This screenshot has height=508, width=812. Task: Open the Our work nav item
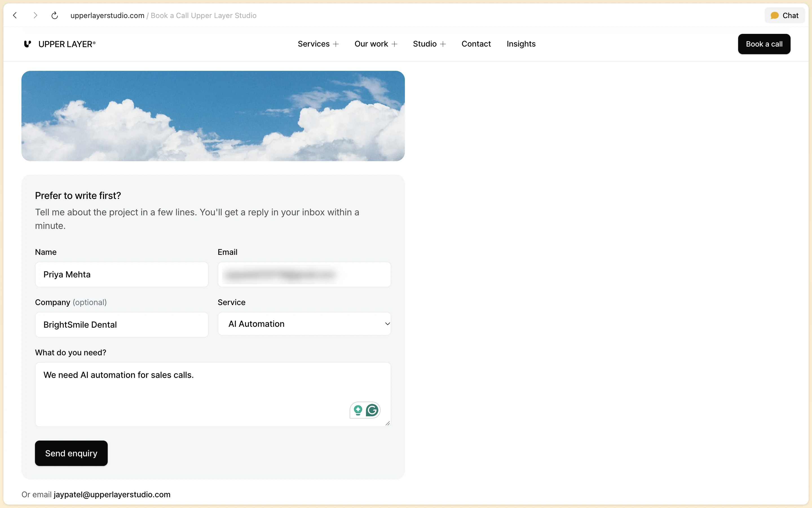click(x=371, y=44)
